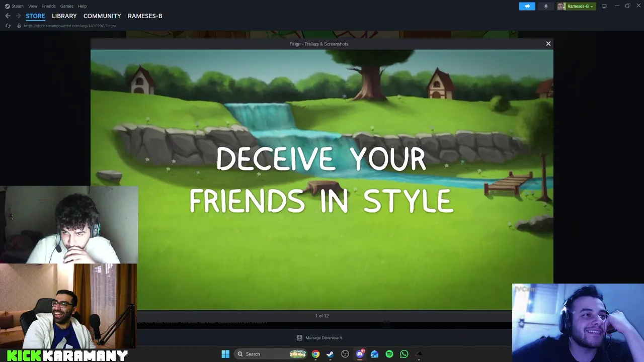Screen dimensions: 644x362
Task: Open the Outlook mail taskbar icon
Action: click(374, 354)
